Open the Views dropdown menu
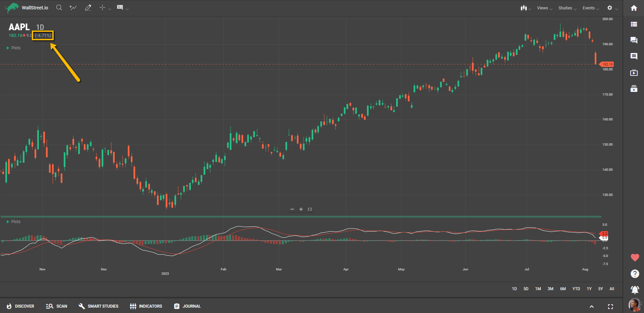Image resolution: width=644 pixels, height=313 pixels. [x=544, y=8]
